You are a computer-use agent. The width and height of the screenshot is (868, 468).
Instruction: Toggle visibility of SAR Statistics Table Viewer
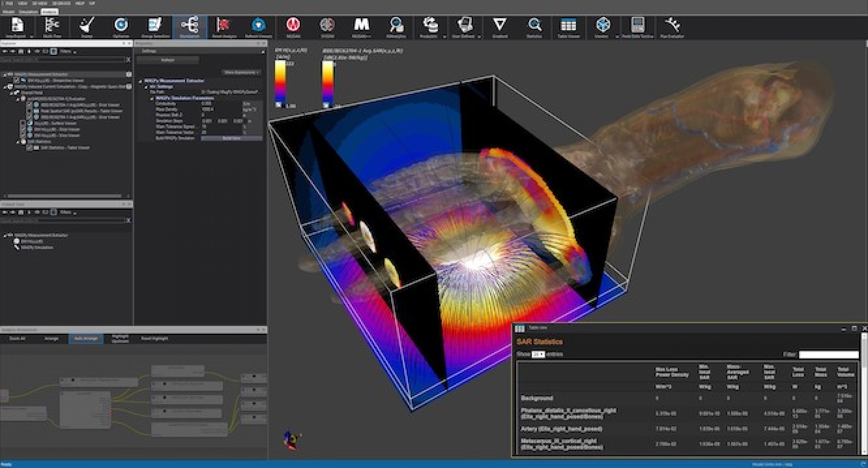(x=30, y=147)
